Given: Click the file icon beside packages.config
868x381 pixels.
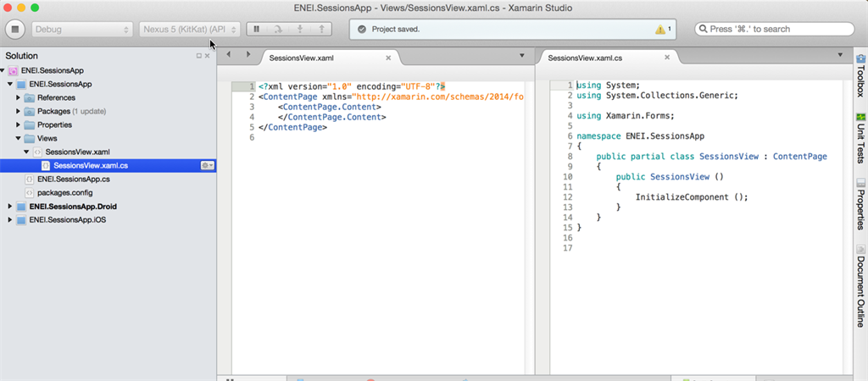Looking at the screenshot, I should pos(30,192).
